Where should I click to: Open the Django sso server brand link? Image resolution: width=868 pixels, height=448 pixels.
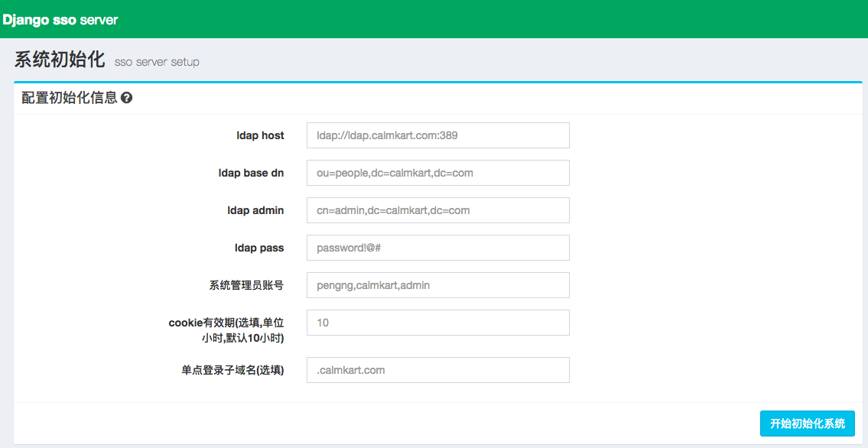point(60,19)
